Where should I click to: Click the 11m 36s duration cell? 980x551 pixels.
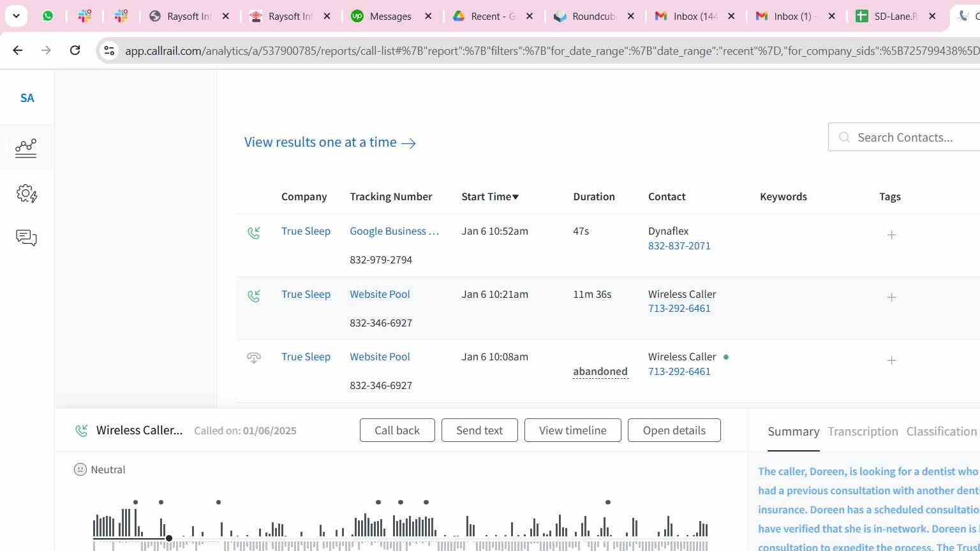[592, 294]
